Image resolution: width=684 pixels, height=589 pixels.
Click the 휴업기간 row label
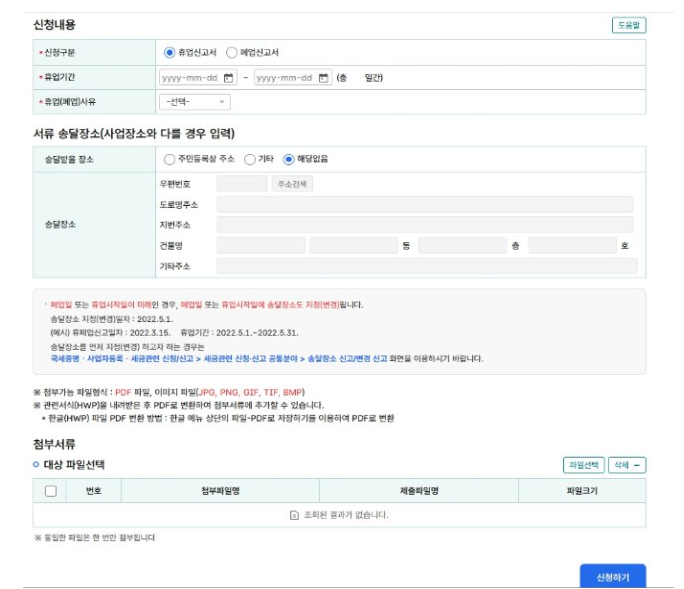pos(60,77)
